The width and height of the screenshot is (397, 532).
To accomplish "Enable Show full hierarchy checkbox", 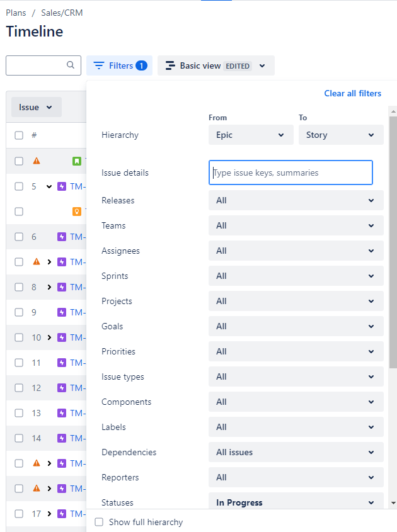I will [99, 522].
